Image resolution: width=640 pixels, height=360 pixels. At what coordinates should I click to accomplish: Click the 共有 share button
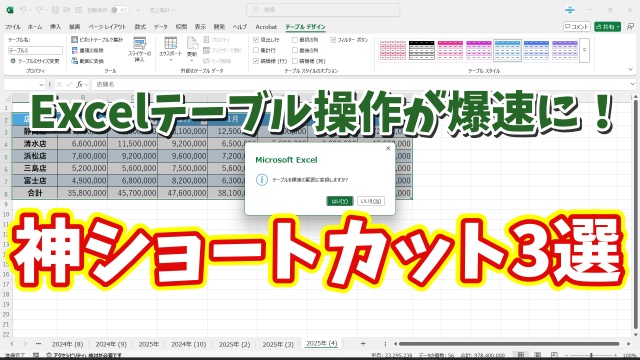coord(607,27)
